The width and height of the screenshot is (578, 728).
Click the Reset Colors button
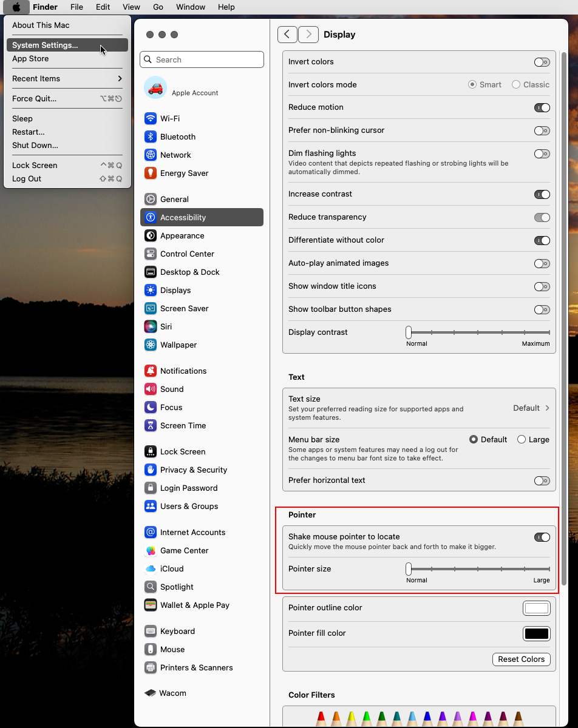(x=521, y=659)
